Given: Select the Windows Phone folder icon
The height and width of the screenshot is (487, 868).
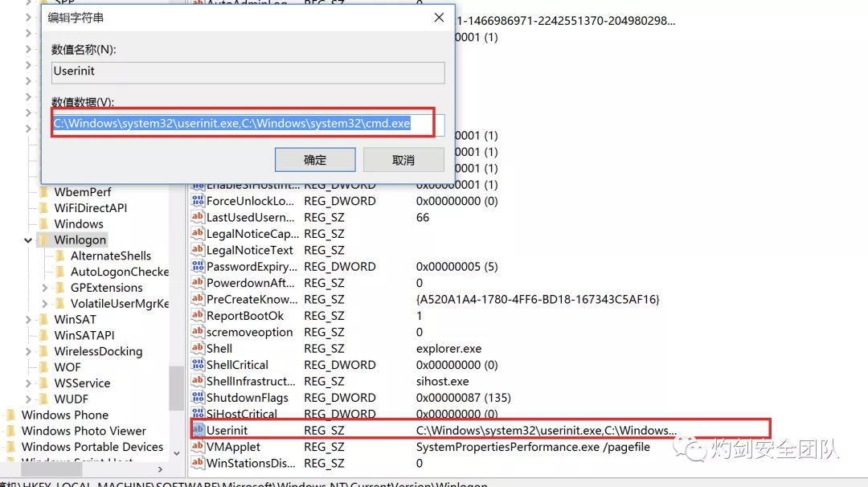Looking at the screenshot, I should coord(11,415).
